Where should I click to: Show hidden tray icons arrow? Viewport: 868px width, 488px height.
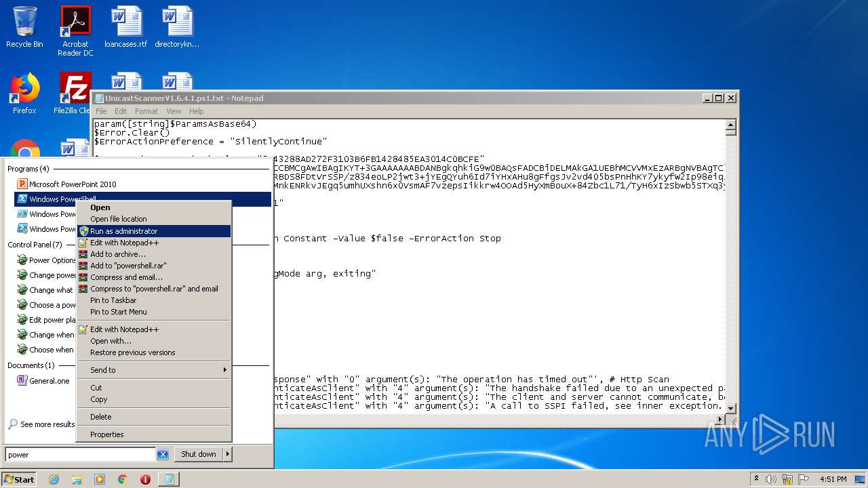click(756, 479)
